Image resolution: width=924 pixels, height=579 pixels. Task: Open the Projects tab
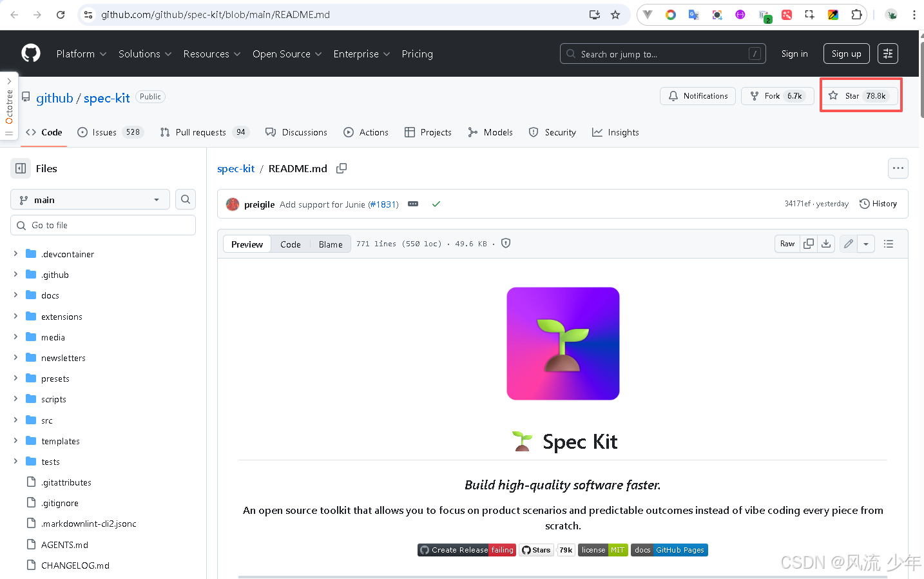[x=428, y=132]
